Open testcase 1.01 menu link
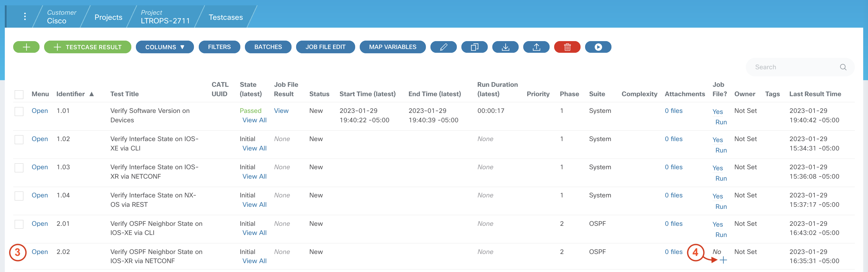 40,111
